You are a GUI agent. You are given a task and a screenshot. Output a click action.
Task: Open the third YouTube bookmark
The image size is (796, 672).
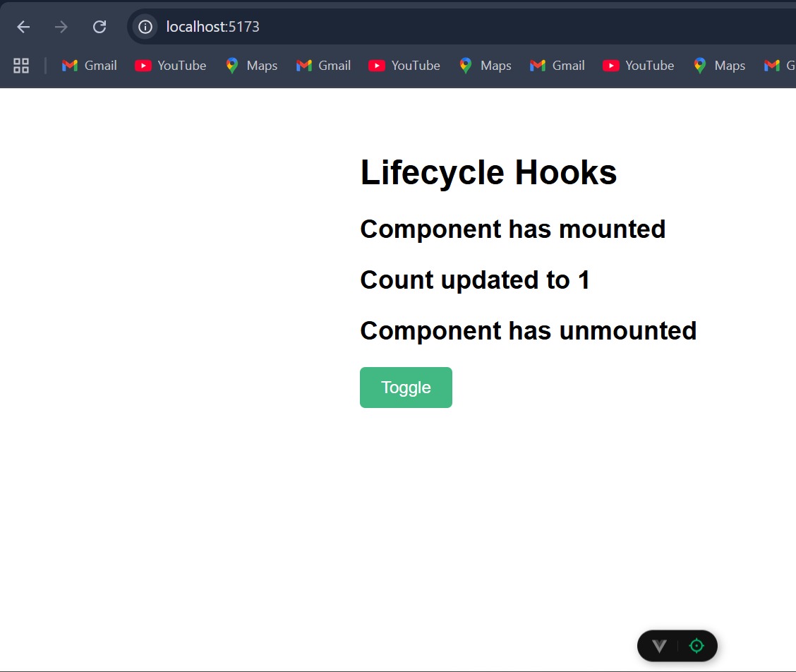pos(639,65)
